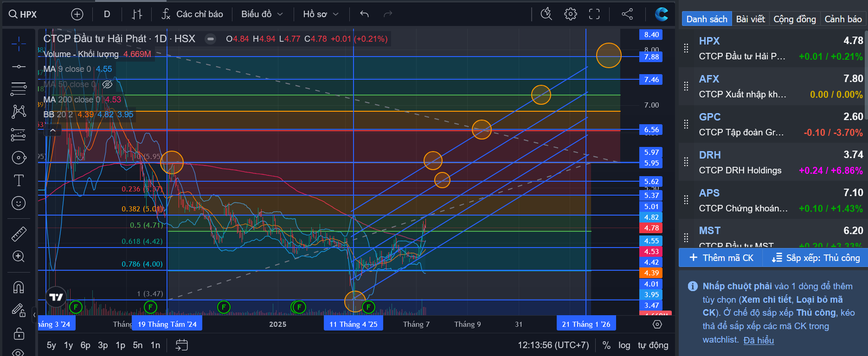868x356 pixels.
Task: Open chart settings gear
Action: pyautogui.click(x=571, y=14)
